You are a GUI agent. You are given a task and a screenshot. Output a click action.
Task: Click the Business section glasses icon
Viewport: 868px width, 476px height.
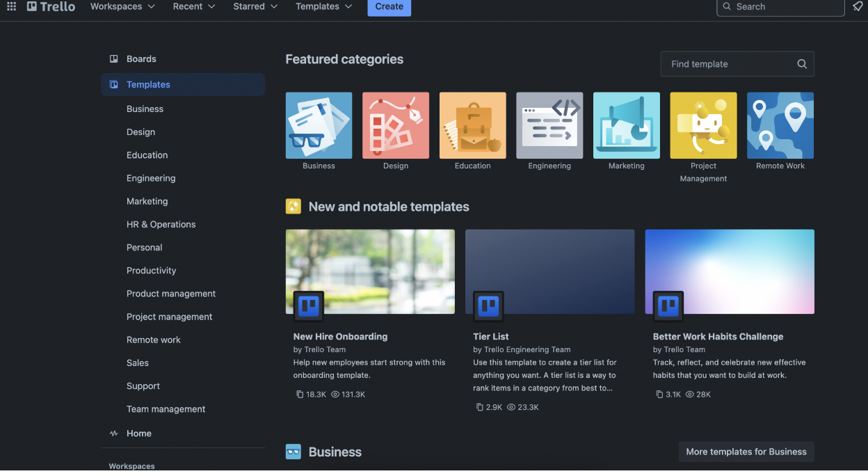point(294,452)
